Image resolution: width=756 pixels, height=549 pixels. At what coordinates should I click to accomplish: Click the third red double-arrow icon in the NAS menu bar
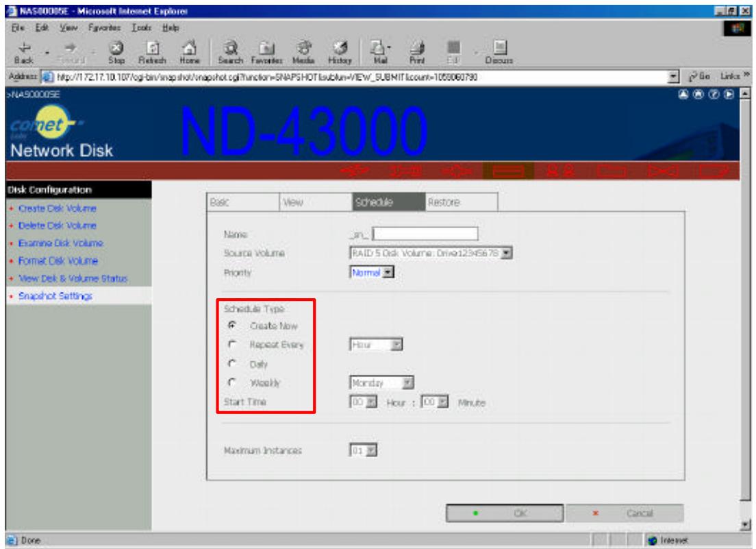coord(457,171)
